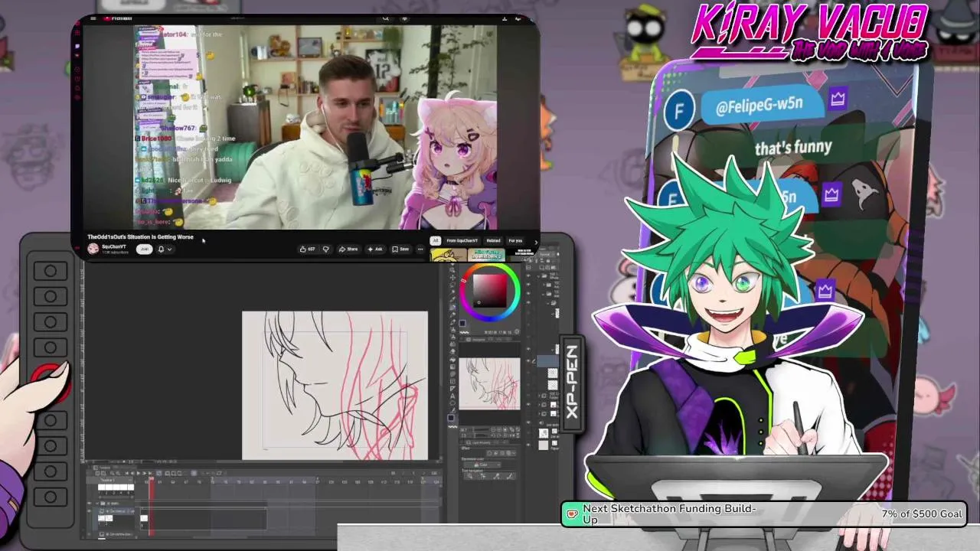The width and height of the screenshot is (980, 551).
Task: Open the first recommended video thumbnail
Action: coord(449,255)
